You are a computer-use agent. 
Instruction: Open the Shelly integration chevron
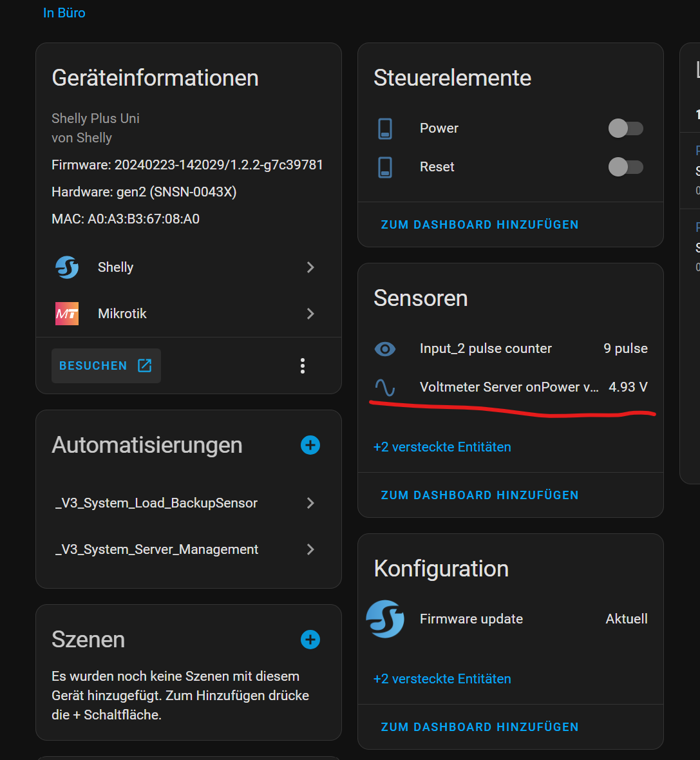click(310, 267)
